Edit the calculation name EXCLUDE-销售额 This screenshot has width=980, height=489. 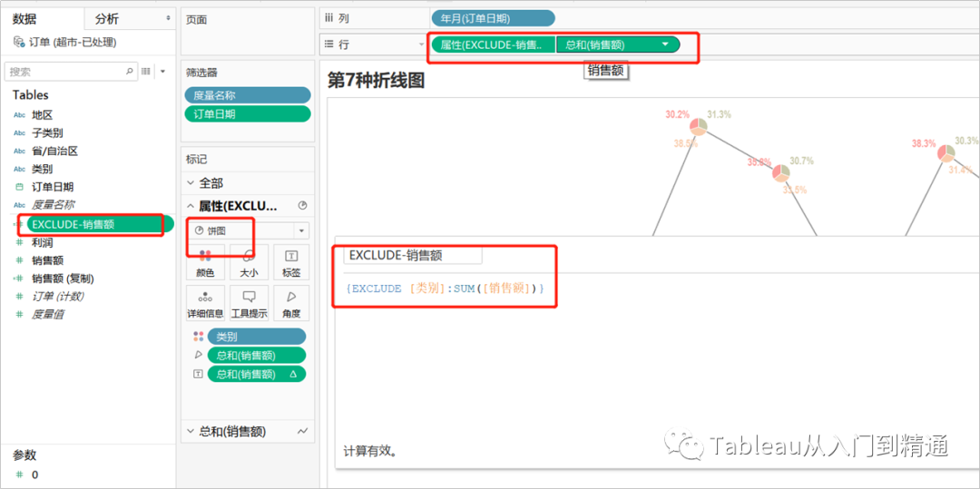tap(413, 255)
